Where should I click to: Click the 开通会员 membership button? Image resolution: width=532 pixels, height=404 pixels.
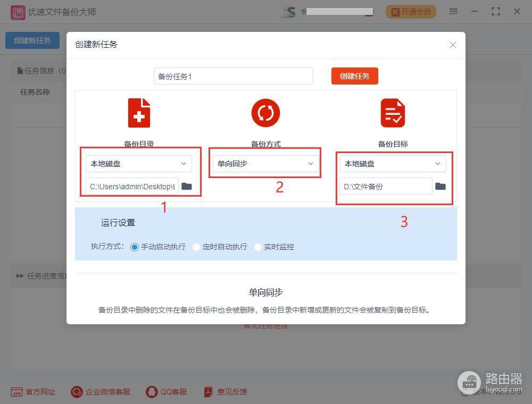click(411, 12)
